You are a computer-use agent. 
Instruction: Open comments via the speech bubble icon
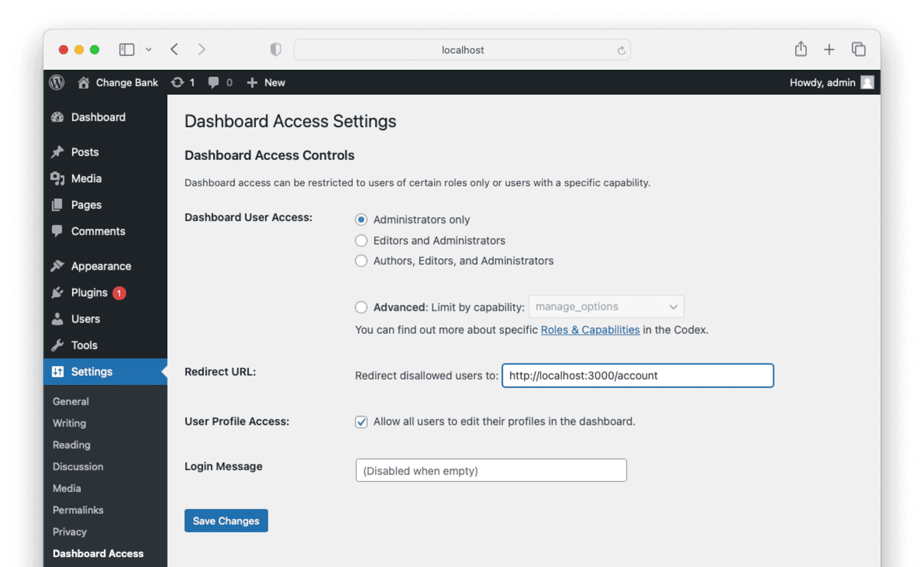(x=213, y=82)
